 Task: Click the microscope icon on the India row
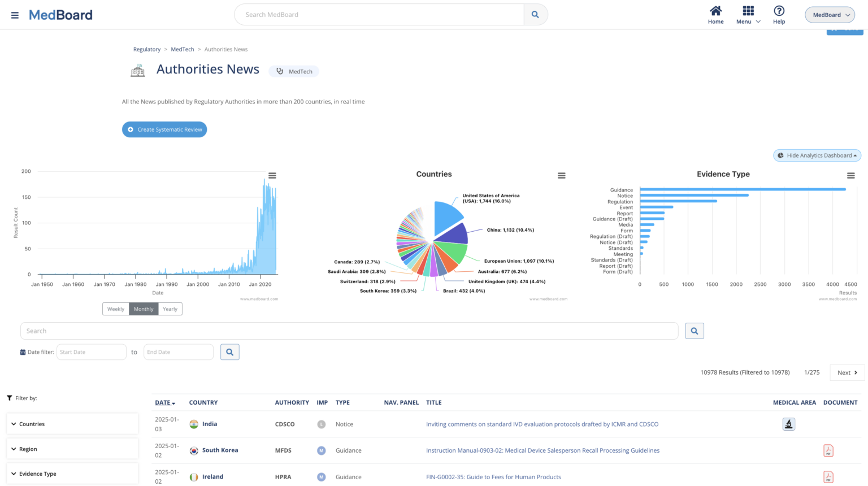[788, 423]
